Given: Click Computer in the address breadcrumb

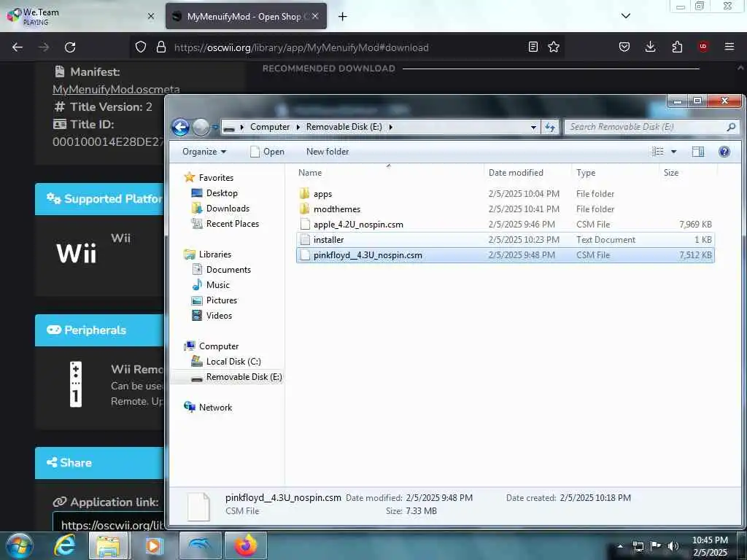Looking at the screenshot, I should click(270, 127).
